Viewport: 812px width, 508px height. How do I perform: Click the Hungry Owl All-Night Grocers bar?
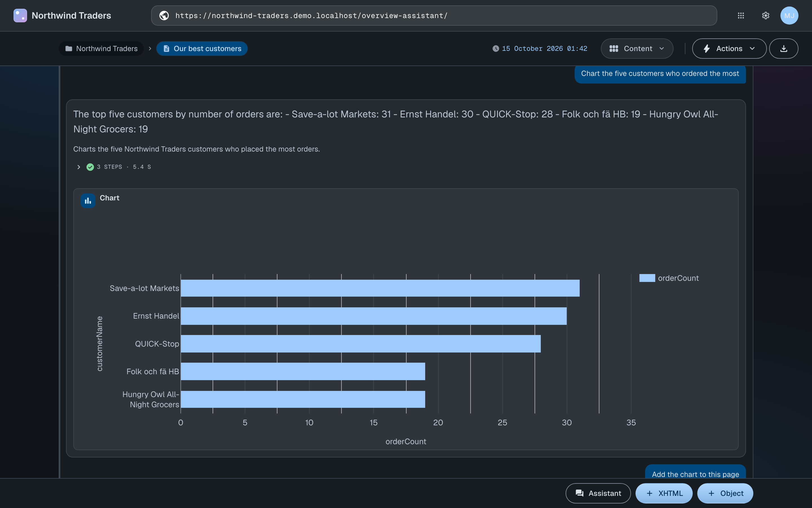click(303, 399)
